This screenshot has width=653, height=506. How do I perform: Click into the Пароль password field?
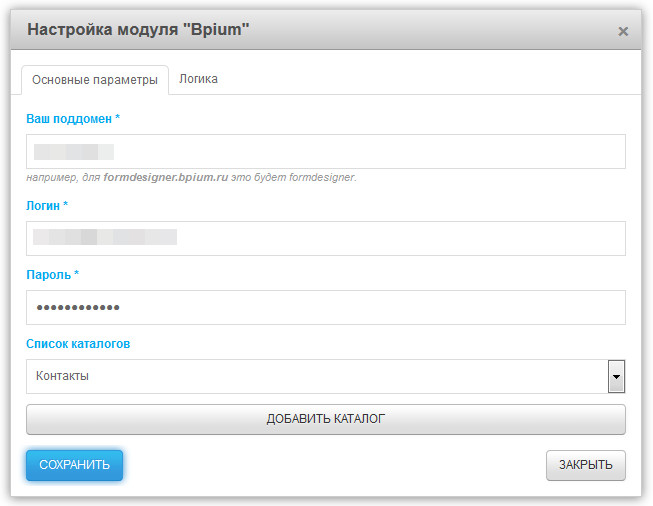[325, 307]
